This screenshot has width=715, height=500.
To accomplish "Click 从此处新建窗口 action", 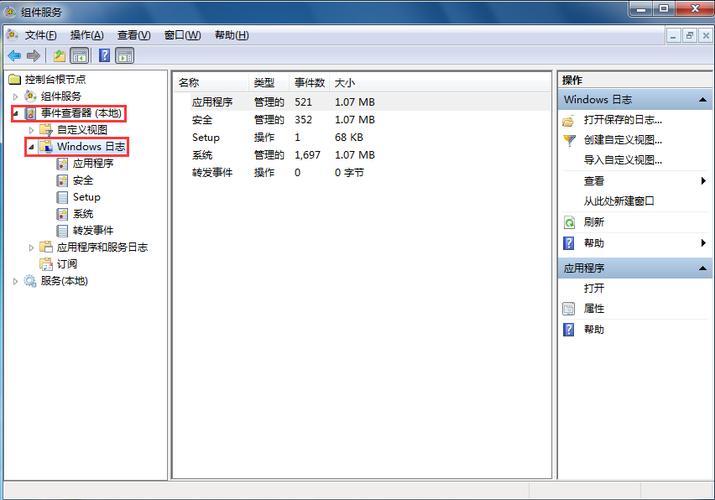I will (619, 201).
